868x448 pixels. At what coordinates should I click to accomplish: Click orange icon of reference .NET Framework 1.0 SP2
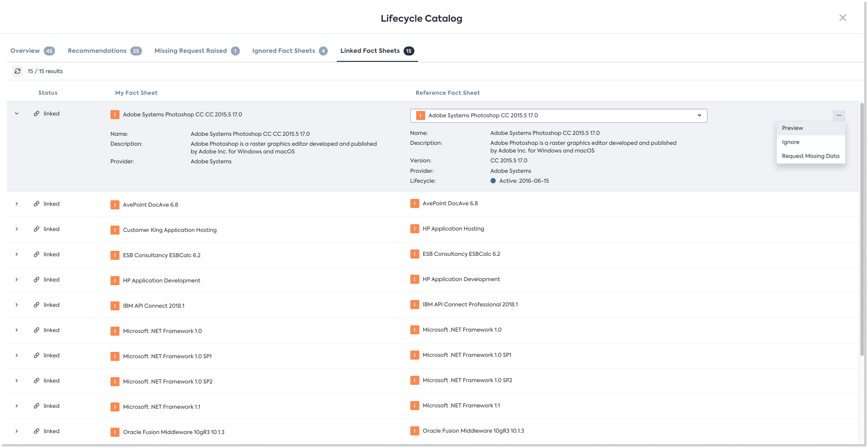[x=415, y=380]
